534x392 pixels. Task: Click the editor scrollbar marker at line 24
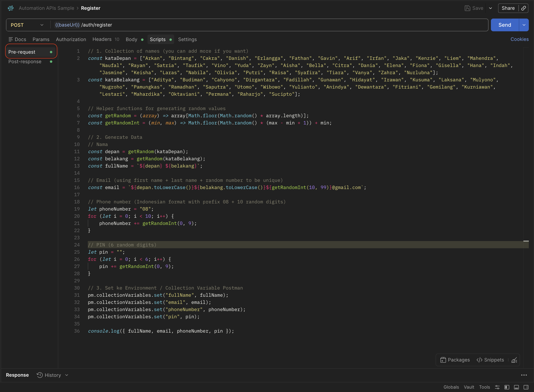(x=526, y=241)
